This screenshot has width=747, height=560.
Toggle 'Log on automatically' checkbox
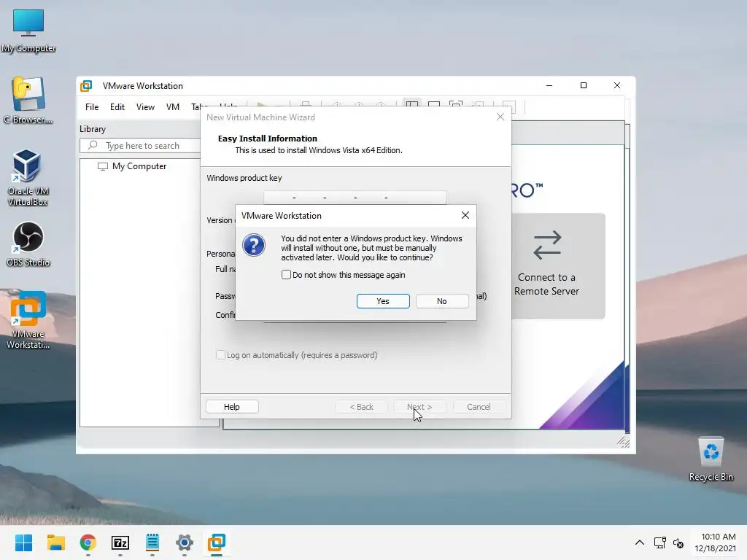(220, 355)
